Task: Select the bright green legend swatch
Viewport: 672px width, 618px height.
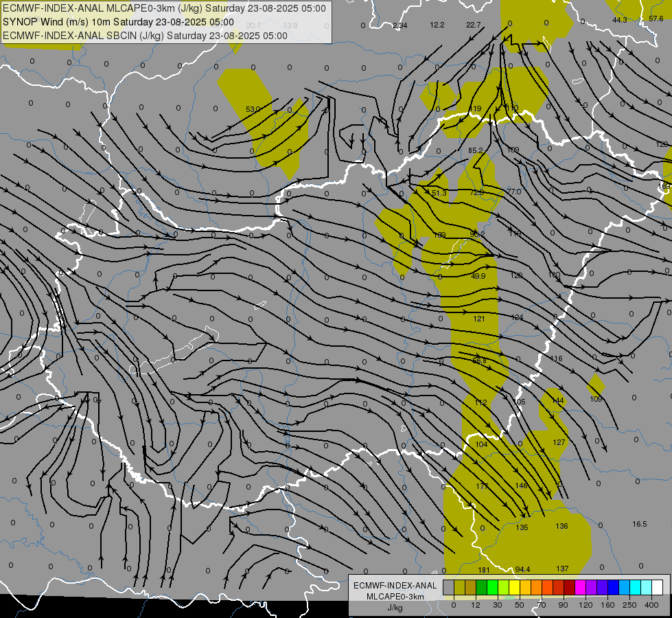Action: click(x=493, y=587)
